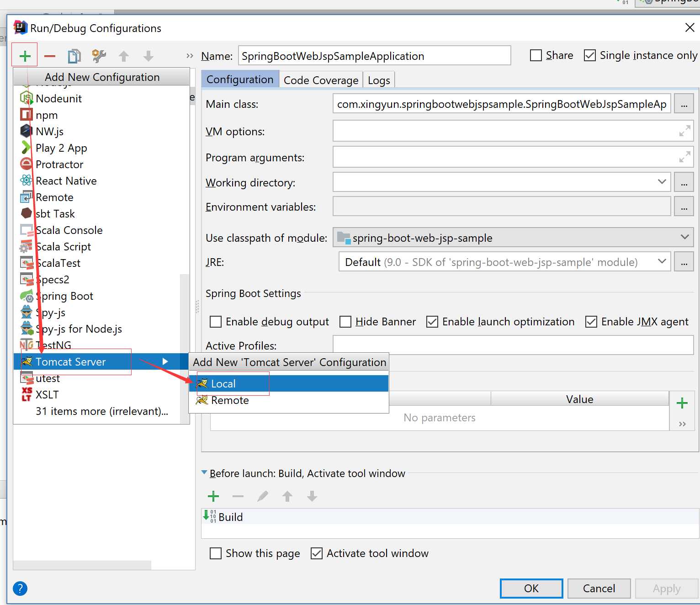This screenshot has width=700, height=605.
Task: Click the Cancel button
Action: coord(599,589)
